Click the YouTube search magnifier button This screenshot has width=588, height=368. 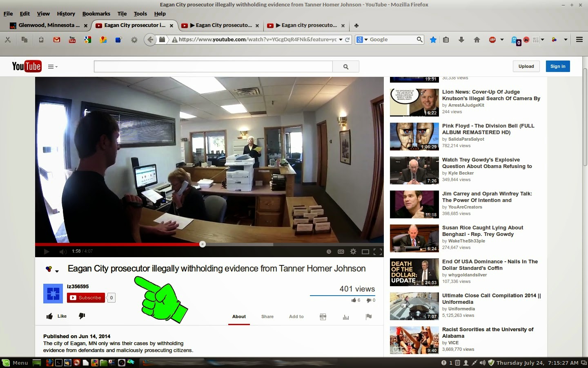pos(346,67)
